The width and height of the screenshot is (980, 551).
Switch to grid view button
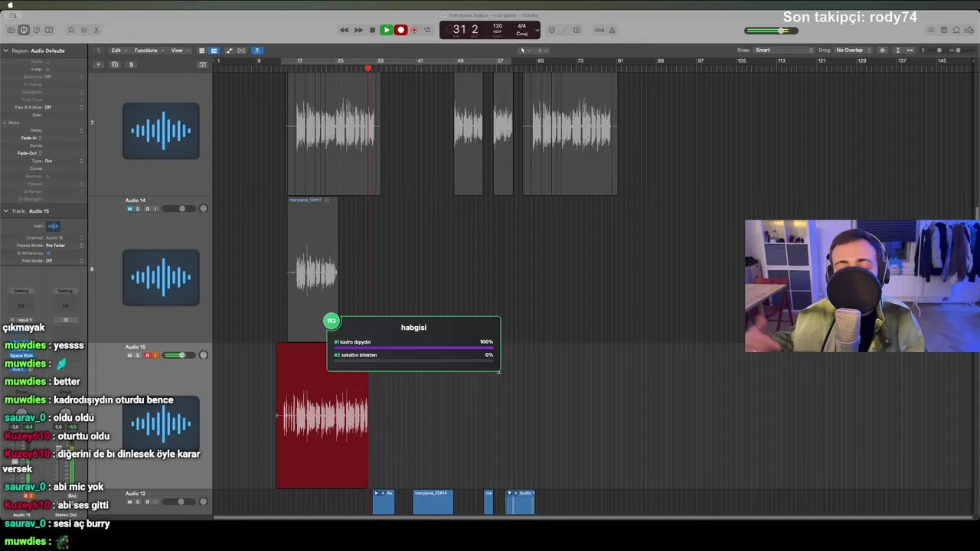[202, 51]
